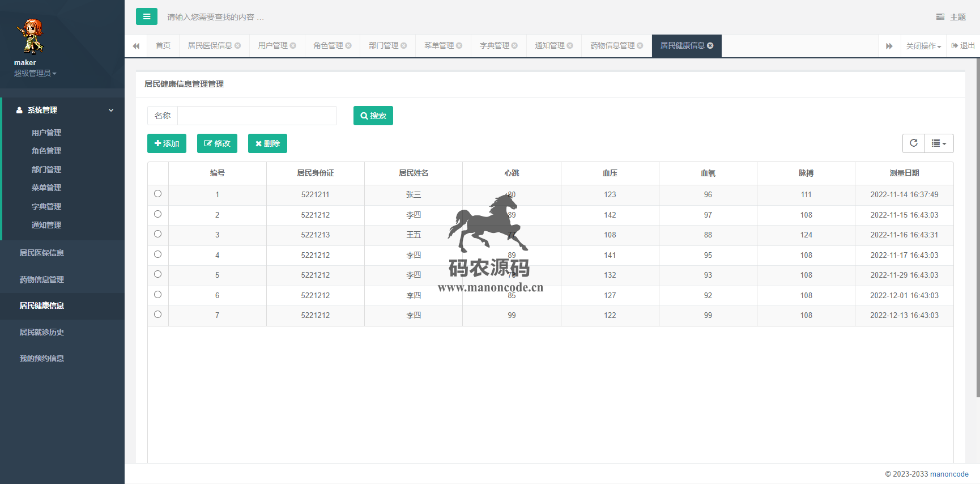This screenshot has width=980, height=484.
Task: Select the radio button for row 1
Action: tap(157, 194)
